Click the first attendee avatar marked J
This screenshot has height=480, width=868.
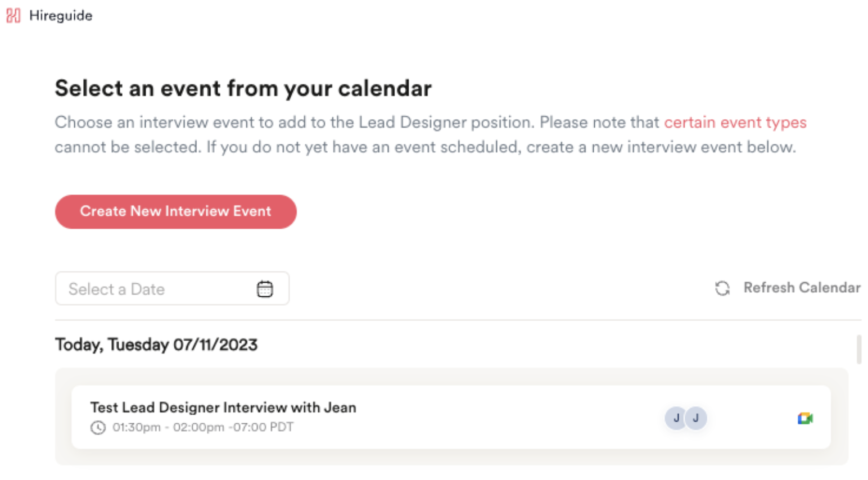[676, 418]
